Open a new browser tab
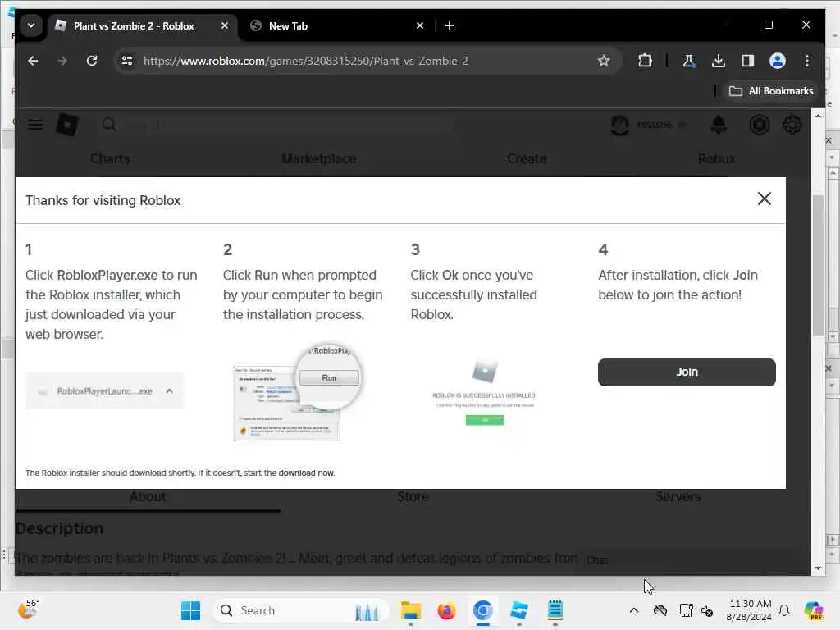 tap(450, 25)
